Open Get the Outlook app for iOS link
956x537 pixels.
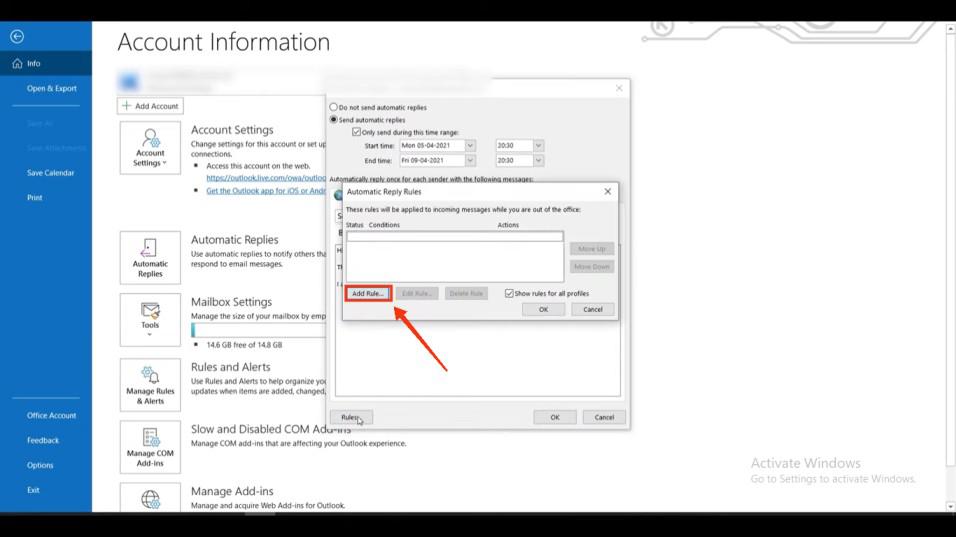pyautogui.click(x=266, y=191)
